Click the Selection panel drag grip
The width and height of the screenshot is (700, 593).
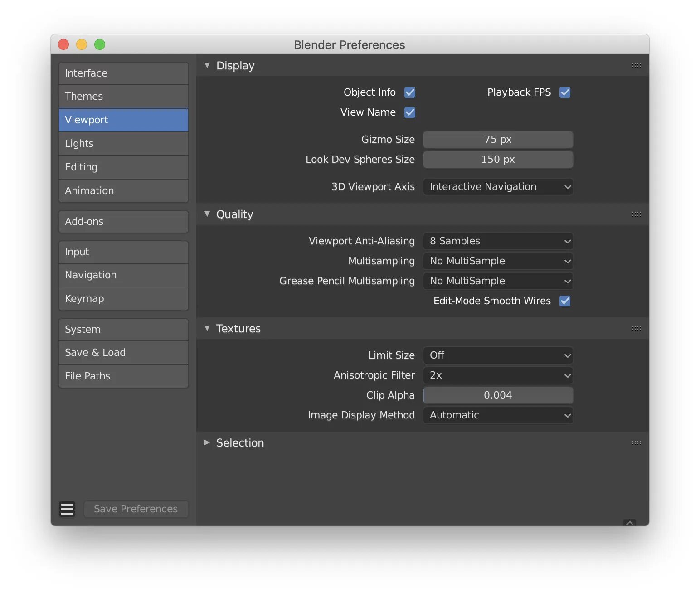coord(636,443)
